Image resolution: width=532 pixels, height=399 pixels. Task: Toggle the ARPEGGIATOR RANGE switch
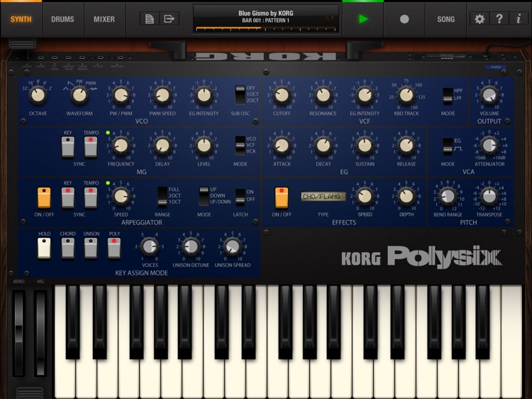[162, 196]
